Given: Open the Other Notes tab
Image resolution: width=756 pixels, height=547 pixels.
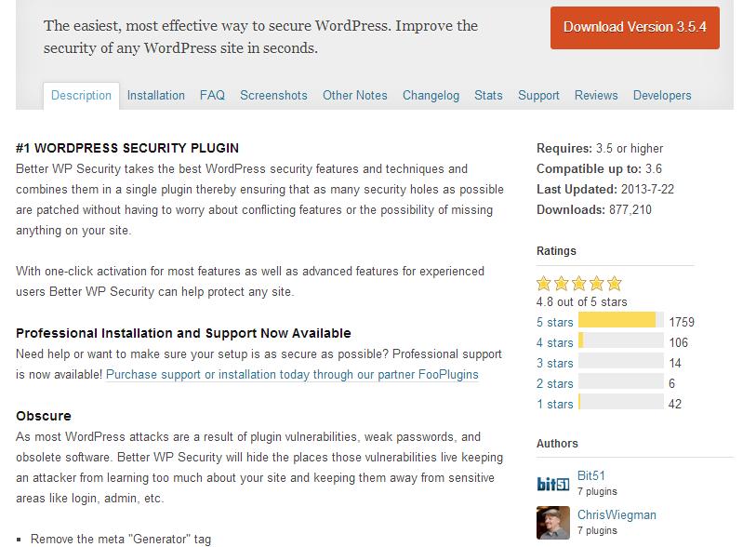Looking at the screenshot, I should coord(355,96).
